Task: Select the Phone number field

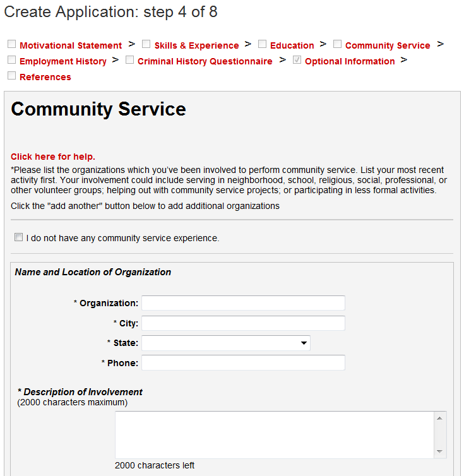Action: tap(243, 362)
